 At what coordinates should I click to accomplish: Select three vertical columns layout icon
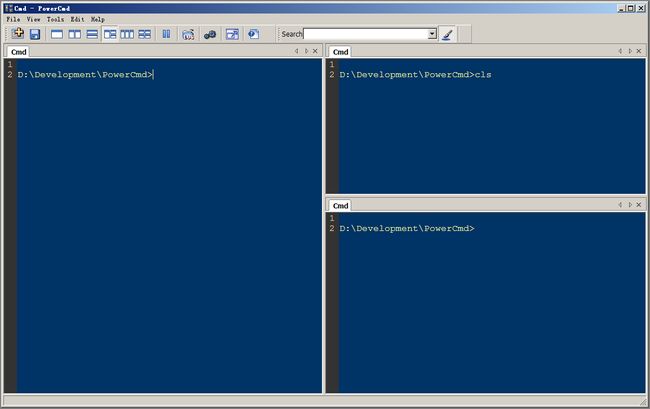coord(127,34)
